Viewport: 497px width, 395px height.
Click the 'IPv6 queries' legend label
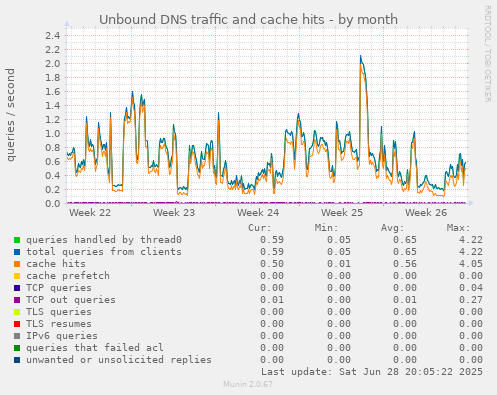point(62,336)
